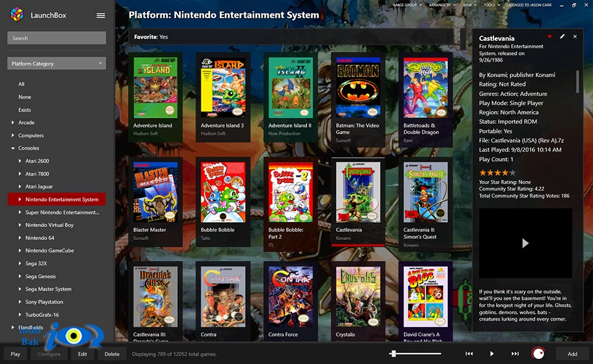Open the Tools menu
Screen dimensions: 593x364
point(492,5)
